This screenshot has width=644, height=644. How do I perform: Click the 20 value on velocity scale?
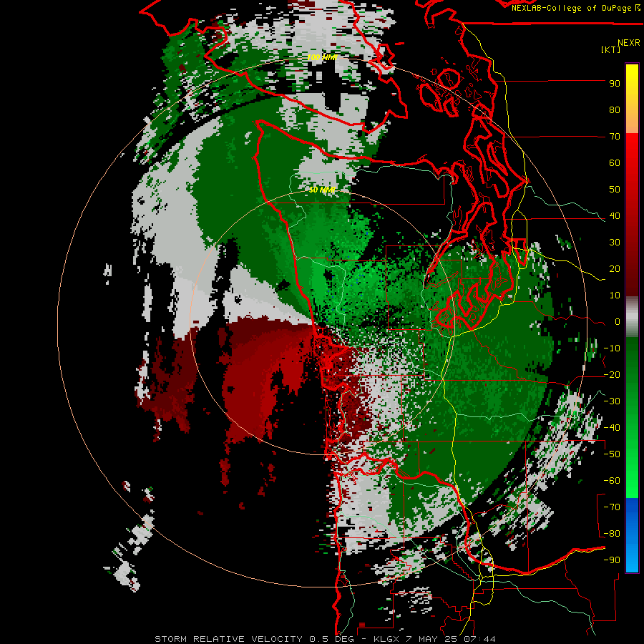point(615,269)
